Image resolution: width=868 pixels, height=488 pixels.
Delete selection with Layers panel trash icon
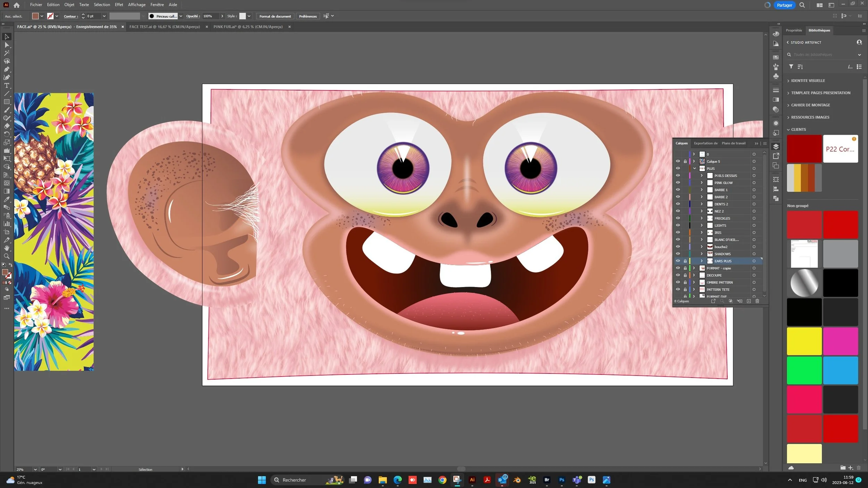click(x=757, y=301)
